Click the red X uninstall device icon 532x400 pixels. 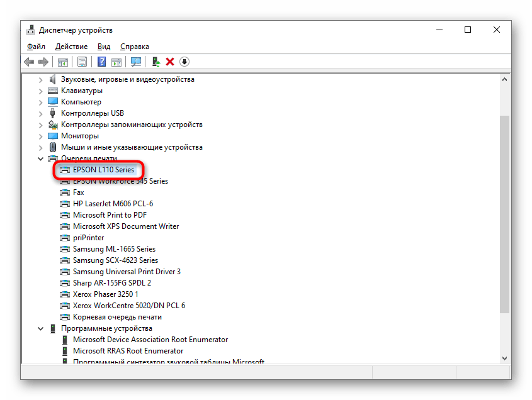170,62
